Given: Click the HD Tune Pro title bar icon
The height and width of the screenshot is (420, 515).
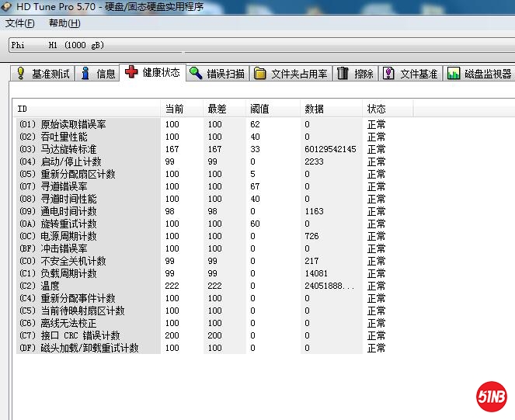Looking at the screenshot, I should [x=9, y=7].
